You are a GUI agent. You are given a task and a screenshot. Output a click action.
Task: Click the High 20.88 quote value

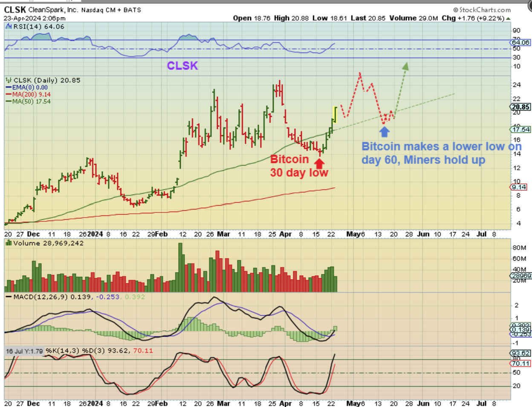pyautogui.click(x=291, y=18)
